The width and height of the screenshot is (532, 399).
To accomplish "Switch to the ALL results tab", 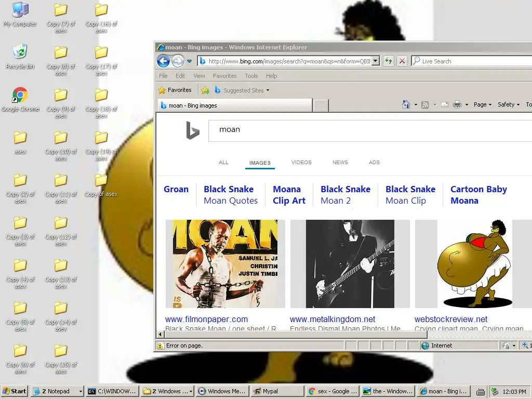I will coord(223,163).
